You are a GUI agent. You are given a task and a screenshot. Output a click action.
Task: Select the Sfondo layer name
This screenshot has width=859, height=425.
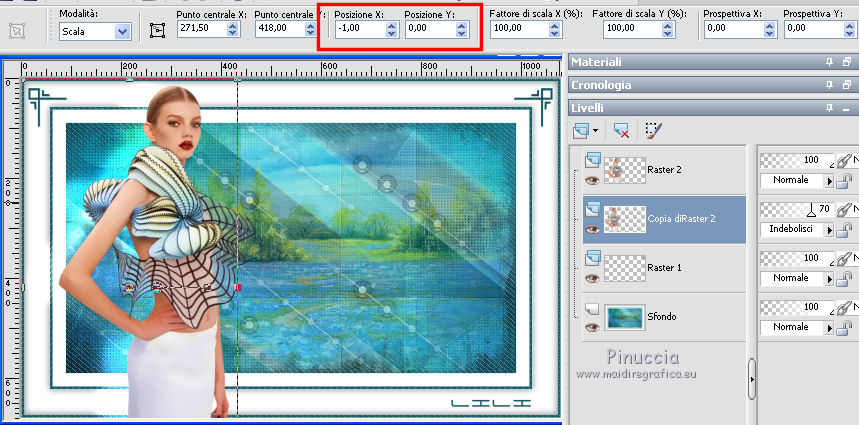[x=661, y=317]
